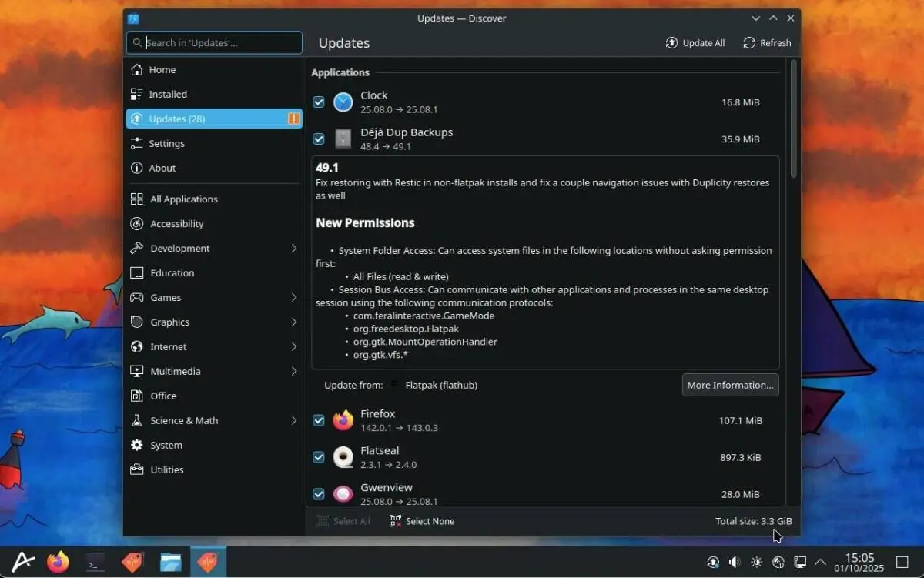924x578 pixels.
Task: Click the Graphics category icon
Action: pyautogui.click(x=136, y=322)
